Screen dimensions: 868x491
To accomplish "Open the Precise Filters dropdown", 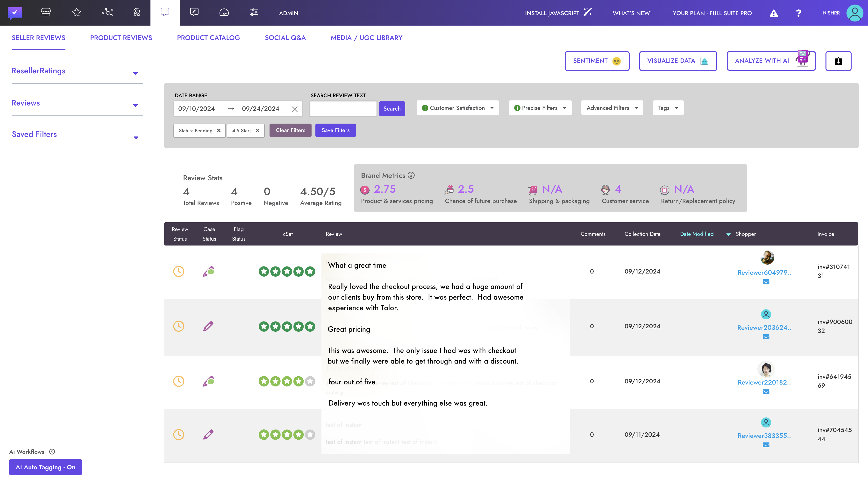I will [x=540, y=108].
